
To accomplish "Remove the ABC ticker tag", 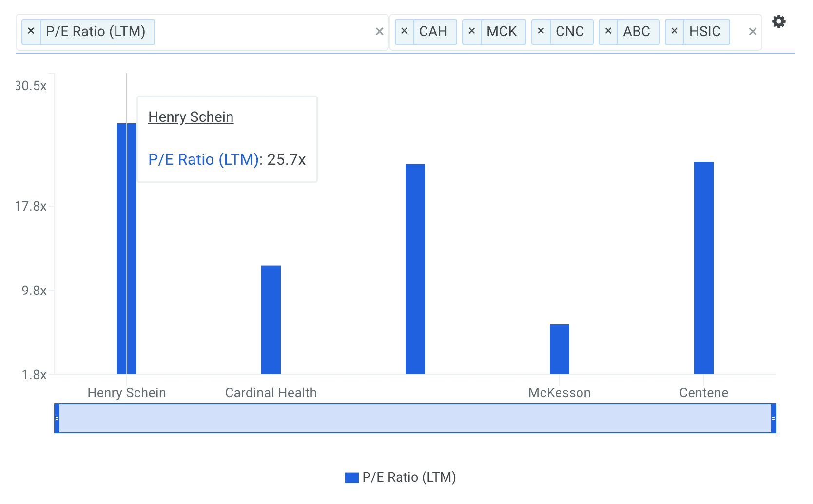I will [x=608, y=31].
